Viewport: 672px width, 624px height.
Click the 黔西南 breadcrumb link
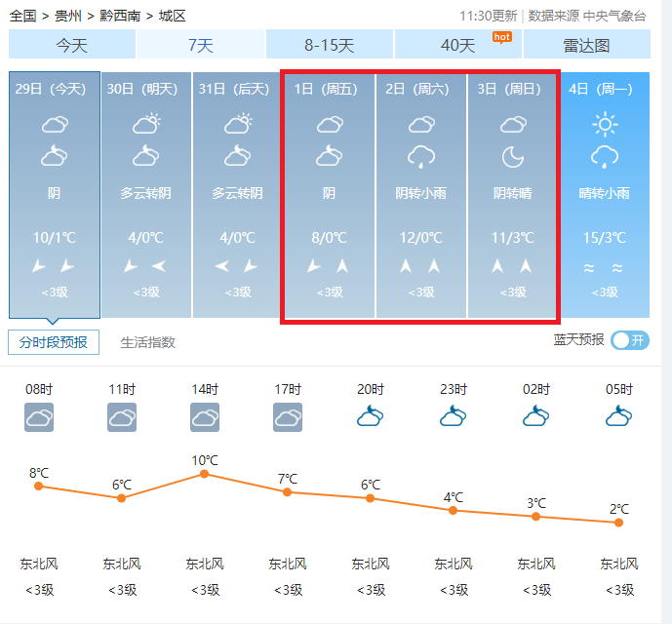[120, 16]
